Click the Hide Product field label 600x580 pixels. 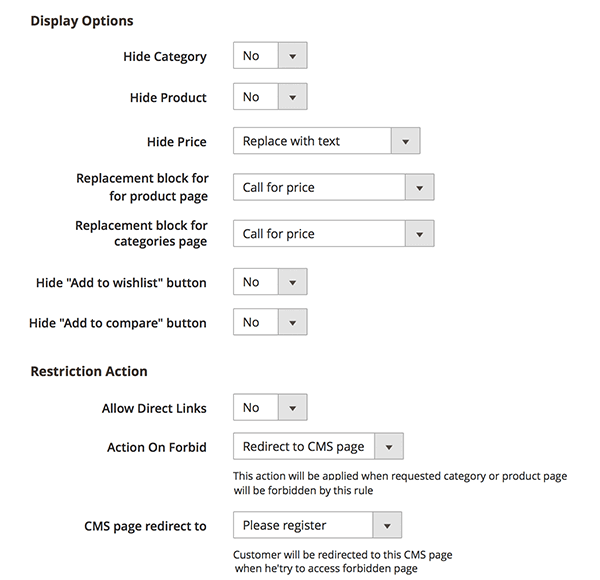click(168, 98)
